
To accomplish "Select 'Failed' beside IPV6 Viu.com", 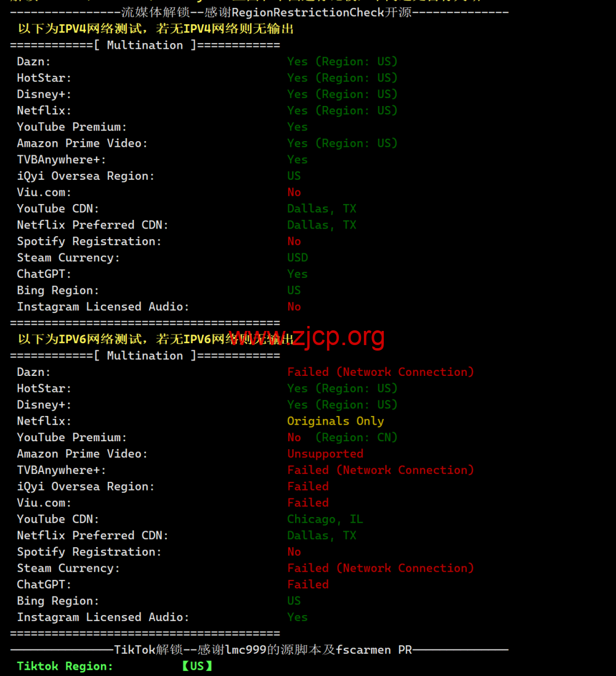I will click(x=308, y=503).
